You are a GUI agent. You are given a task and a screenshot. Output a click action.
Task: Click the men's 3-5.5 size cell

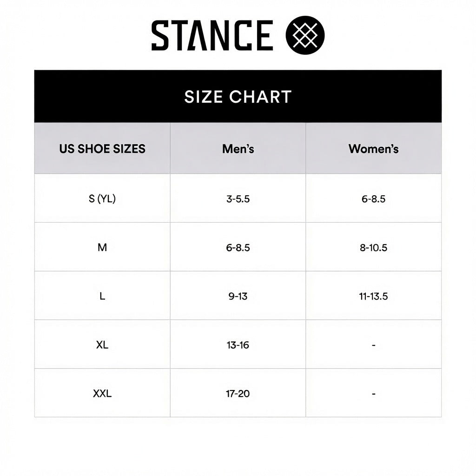click(x=238, y=198)
